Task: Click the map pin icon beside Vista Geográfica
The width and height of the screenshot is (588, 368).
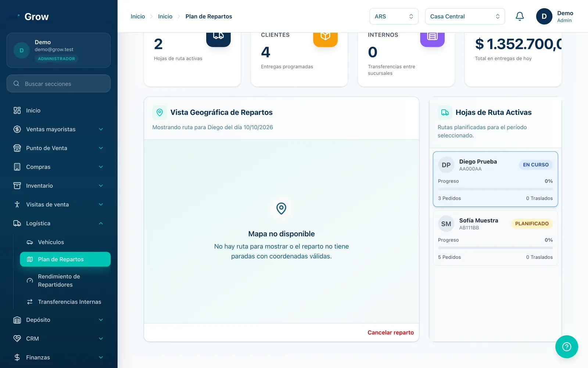Action: click(x=159, y=112)
